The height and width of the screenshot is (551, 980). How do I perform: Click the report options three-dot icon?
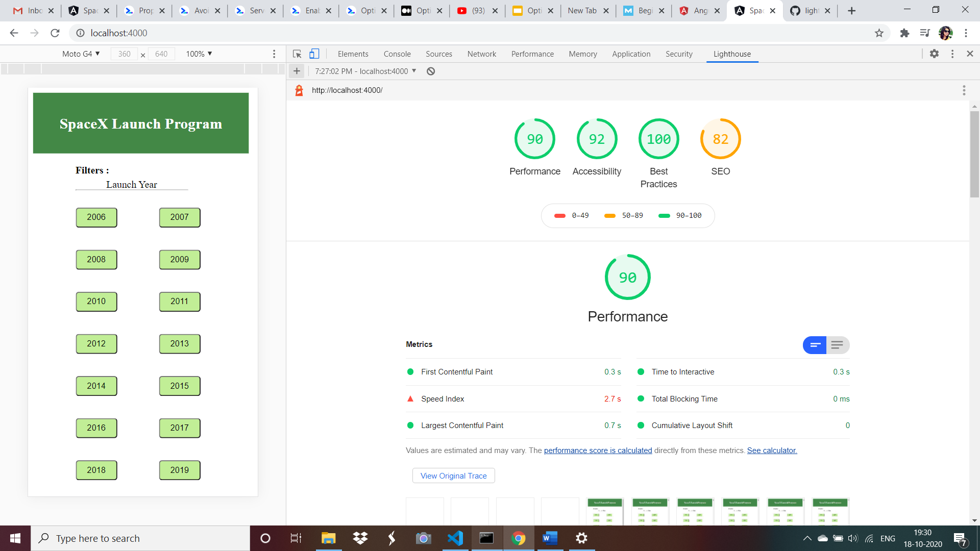point(964,90)
